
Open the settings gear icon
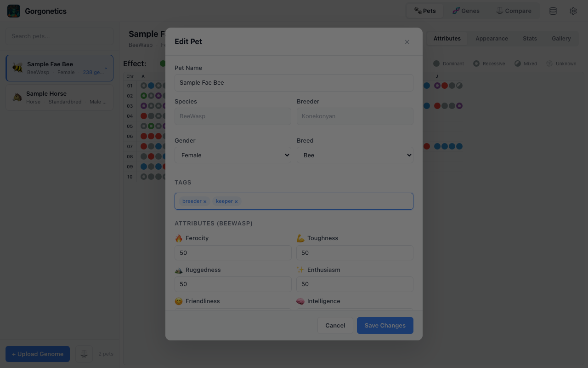click(x=573, y=11)
